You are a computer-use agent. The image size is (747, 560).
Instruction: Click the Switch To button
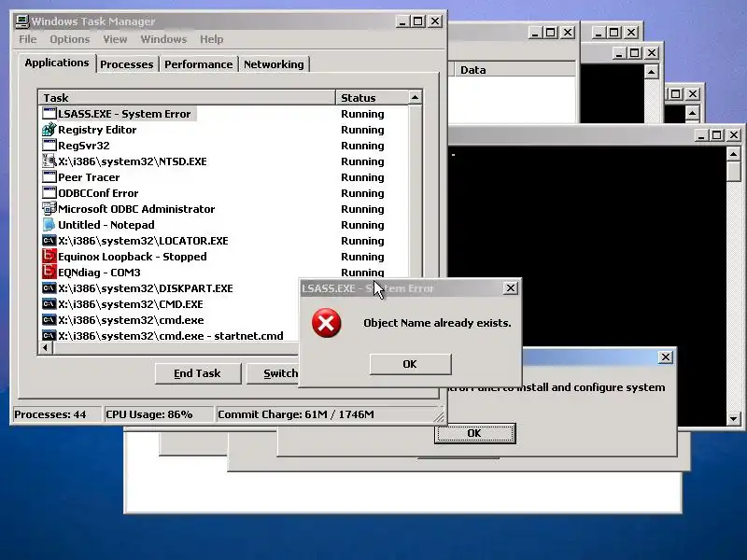pos(273,373)
